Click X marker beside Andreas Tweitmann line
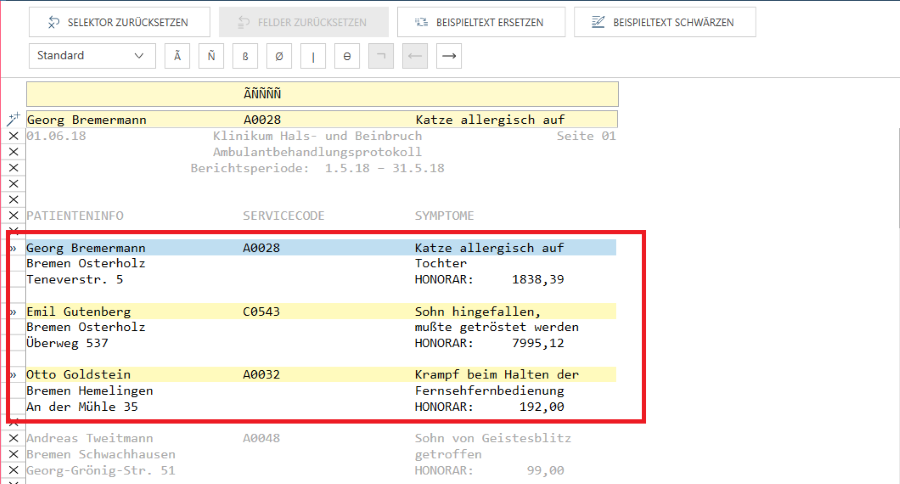Image resolution: width=900 pixels, height=484 pixels. 13,438
